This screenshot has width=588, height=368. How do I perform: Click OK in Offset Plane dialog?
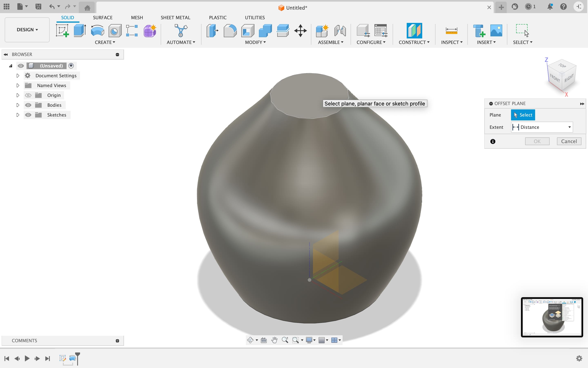[537, 141]
